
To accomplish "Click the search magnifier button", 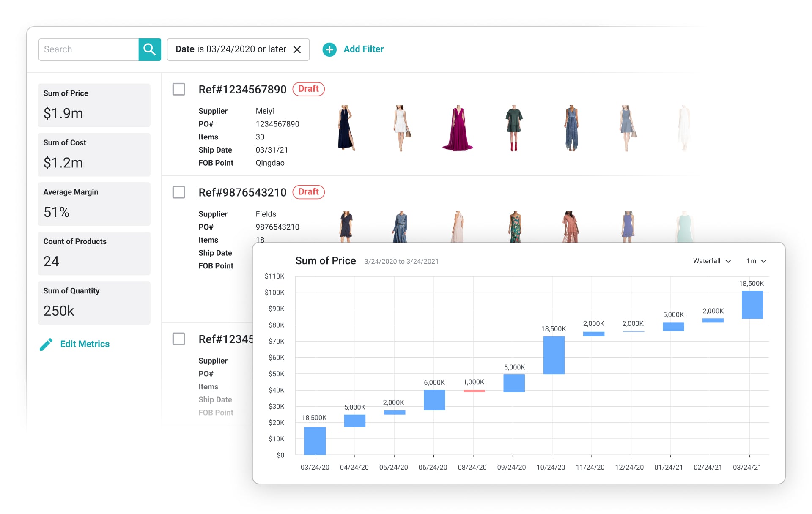I will point(149,49).
